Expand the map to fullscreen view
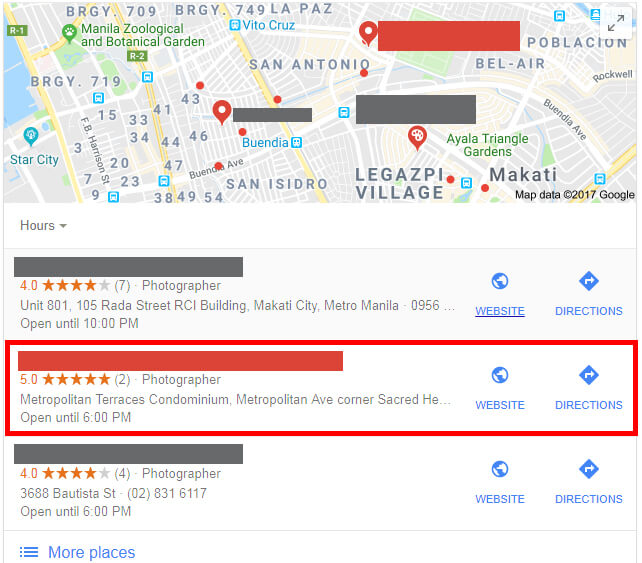The width and height of the screenshot is (642, 563). pyautogui.click(x=615, y=23)
